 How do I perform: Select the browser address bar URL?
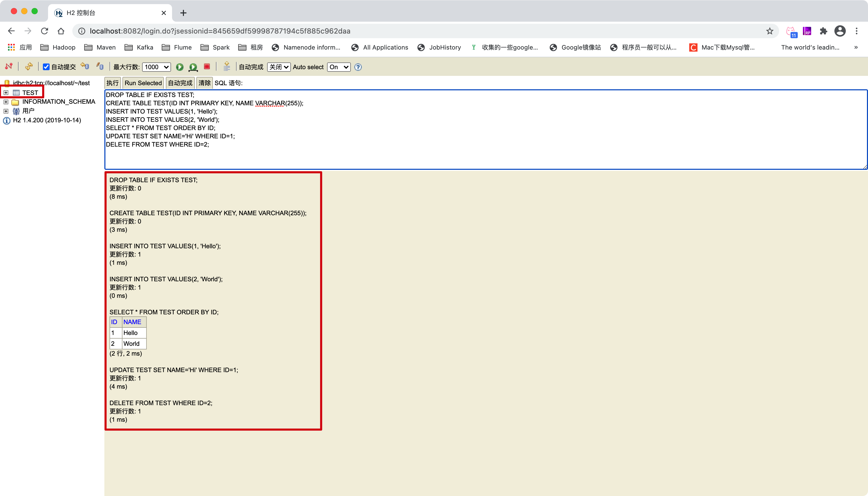(220, 31)
